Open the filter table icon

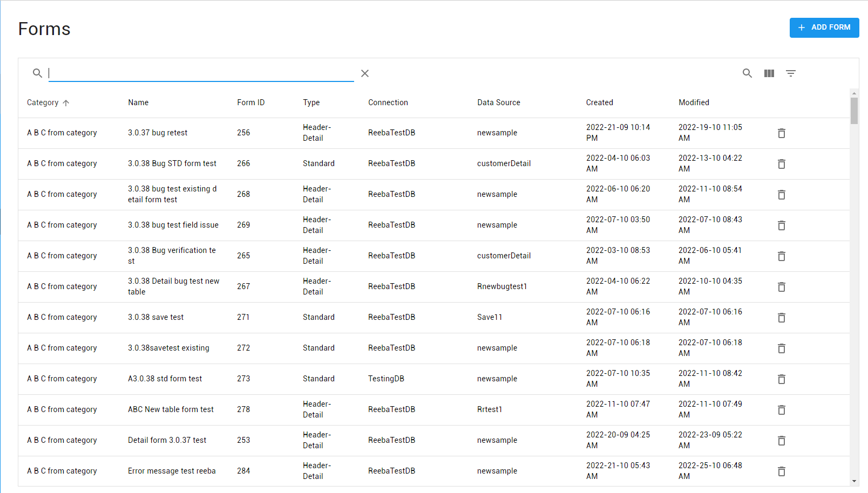(x=791, y=73)
